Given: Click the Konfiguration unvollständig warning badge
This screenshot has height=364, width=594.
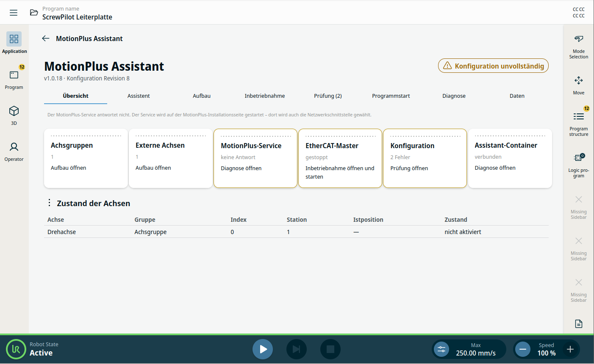Looking at the screenshot, I should 493,66.
